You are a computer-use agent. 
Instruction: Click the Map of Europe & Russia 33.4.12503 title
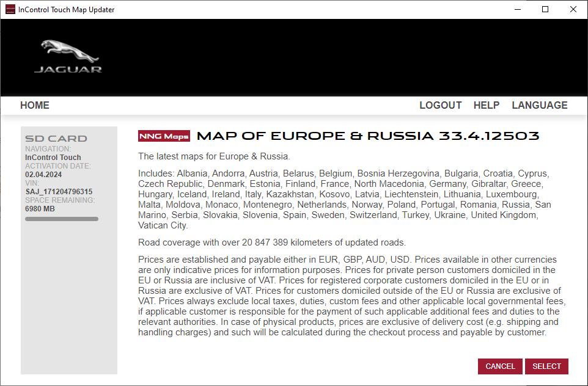tap(368, 136)
